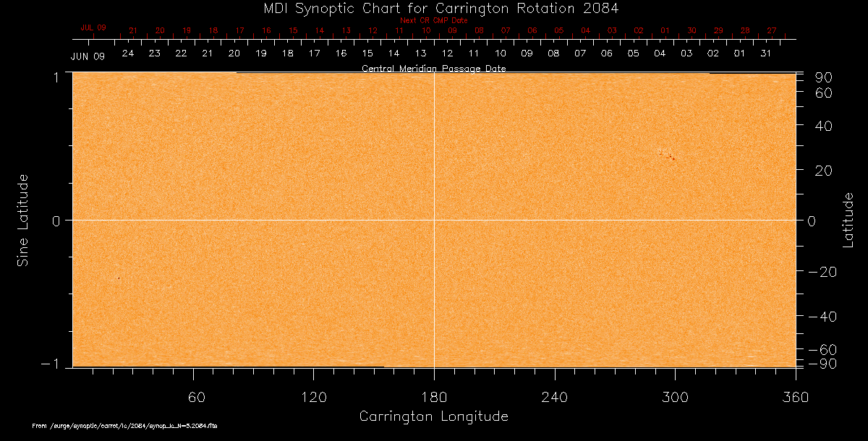The height and width of the screenshot is (441, 868).
Task: Select the red "JUL 09" date label
Action: 93,27
